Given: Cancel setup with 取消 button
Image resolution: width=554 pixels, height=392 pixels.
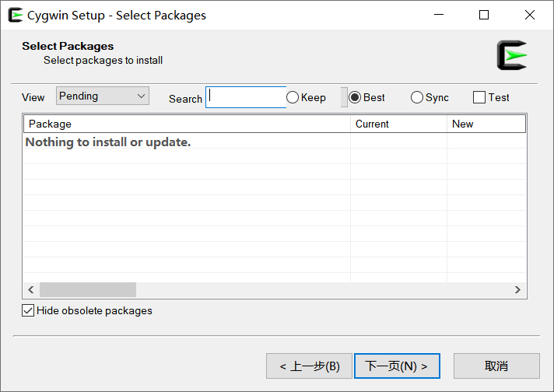Looking at the screenshot, I should coord(496,366).
